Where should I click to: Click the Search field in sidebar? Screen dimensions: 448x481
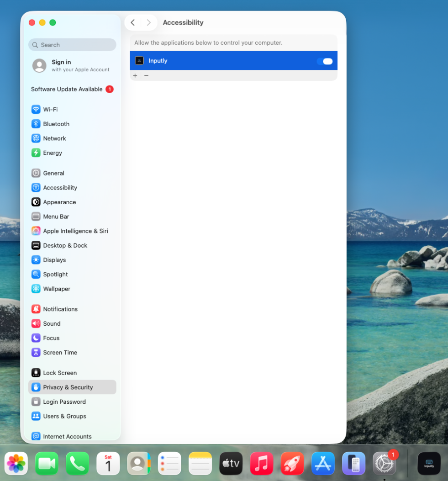pyautogui.click(x=72, y=45)
